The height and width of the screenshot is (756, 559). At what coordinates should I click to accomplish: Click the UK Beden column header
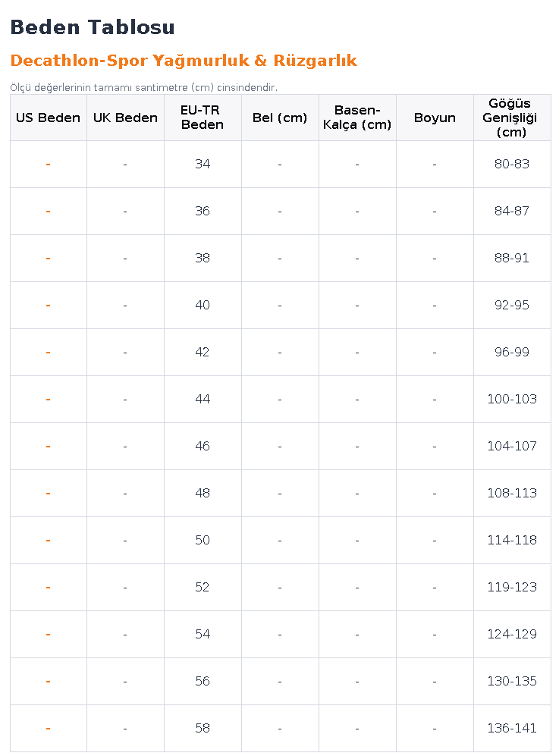[x=125, y=118]
